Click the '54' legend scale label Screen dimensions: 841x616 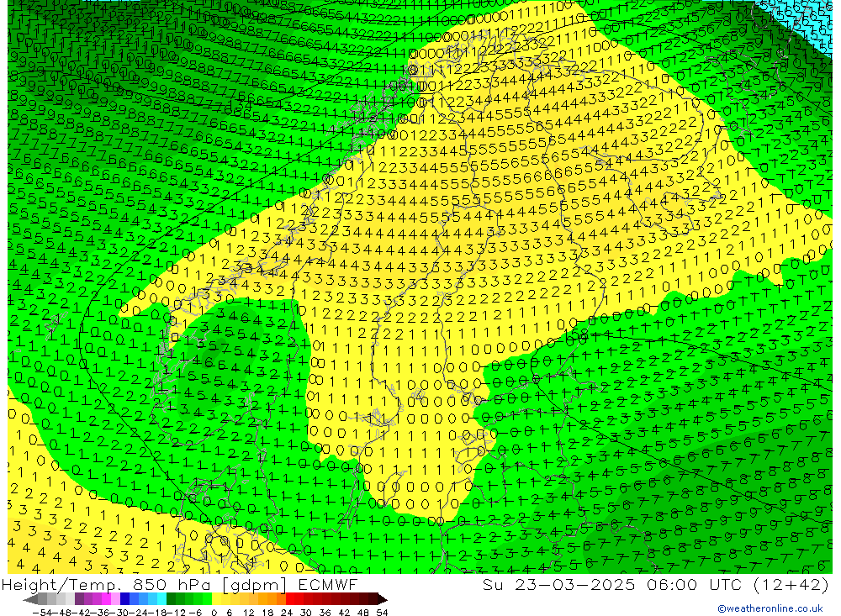[382, 613]
